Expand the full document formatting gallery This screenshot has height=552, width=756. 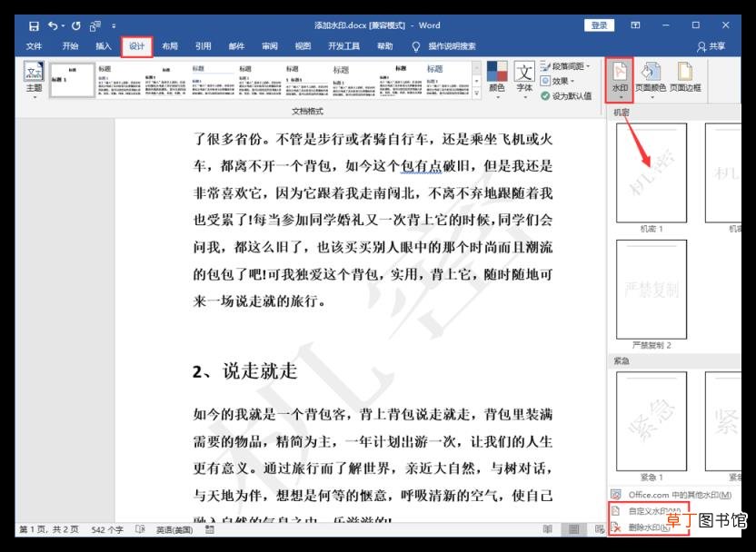pyautogui.click(x=476, y=94)
